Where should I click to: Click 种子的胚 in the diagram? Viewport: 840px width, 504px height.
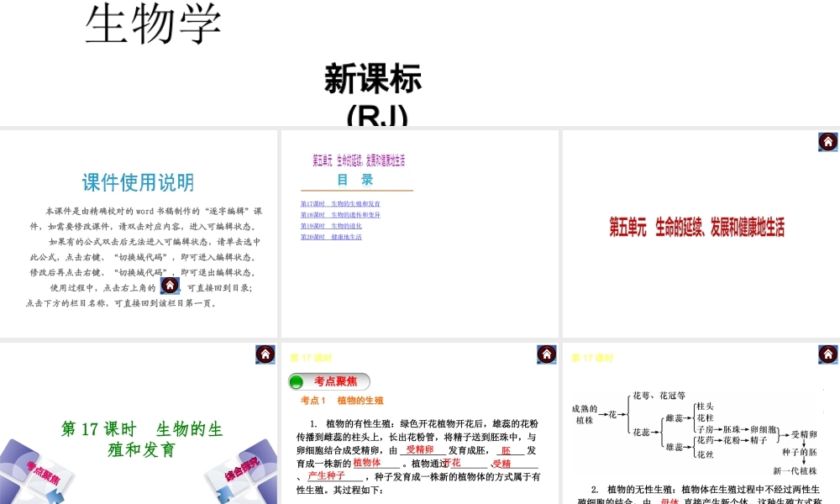pos(800,452)
